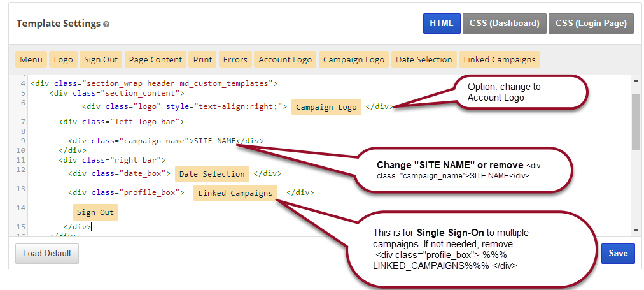Select the Sign Out placeholder in code
This screenshot has width=644, height=290.
pyautogui.click(x=95, y=212)
